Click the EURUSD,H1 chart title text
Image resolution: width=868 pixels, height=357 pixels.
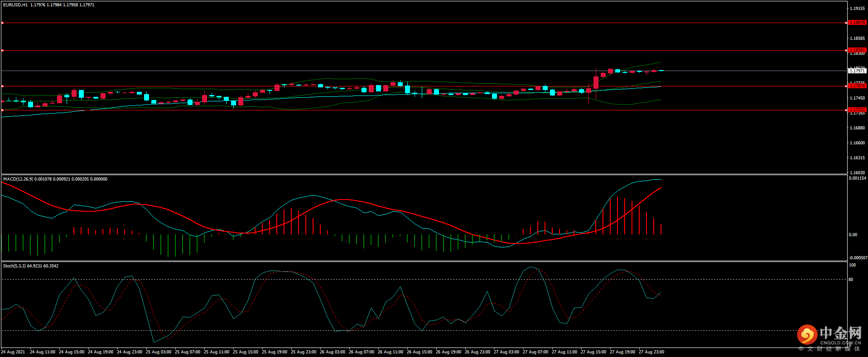click(15, 5)
